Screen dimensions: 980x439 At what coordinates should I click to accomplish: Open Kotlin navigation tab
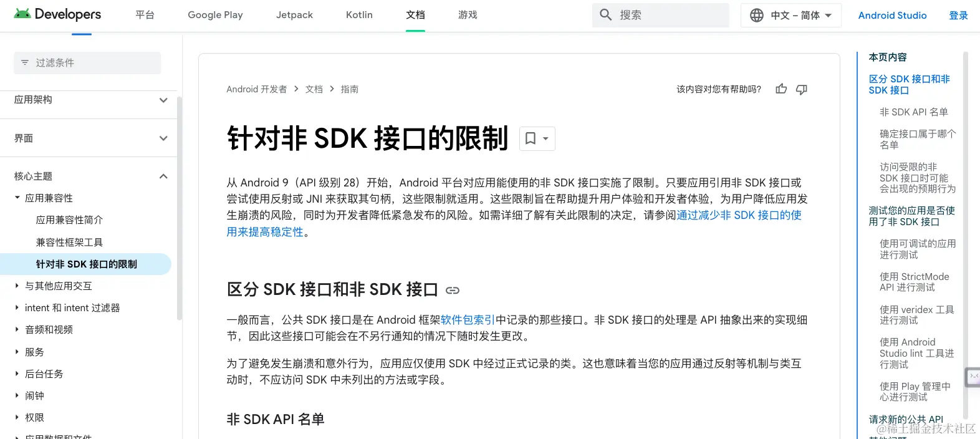coord(359,15)
